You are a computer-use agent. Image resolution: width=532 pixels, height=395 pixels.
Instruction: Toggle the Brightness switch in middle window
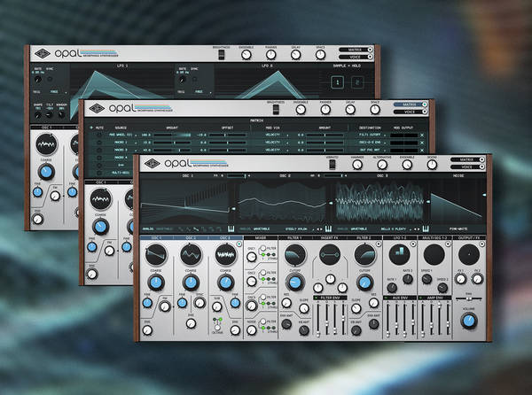(276, 110)
